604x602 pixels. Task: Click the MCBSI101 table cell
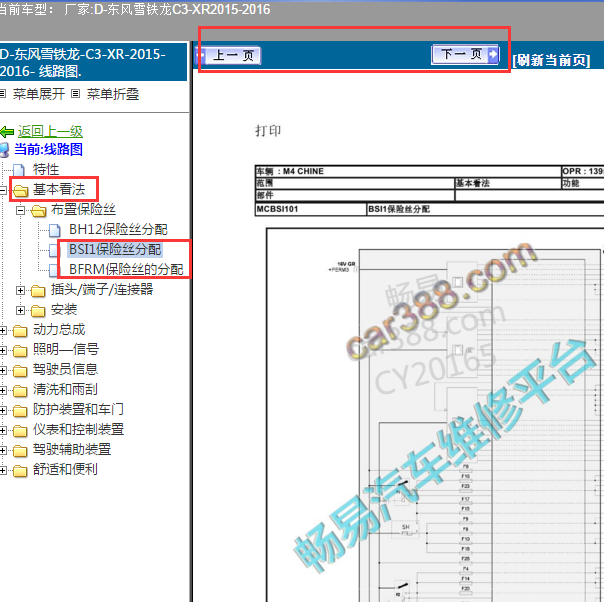311,209
